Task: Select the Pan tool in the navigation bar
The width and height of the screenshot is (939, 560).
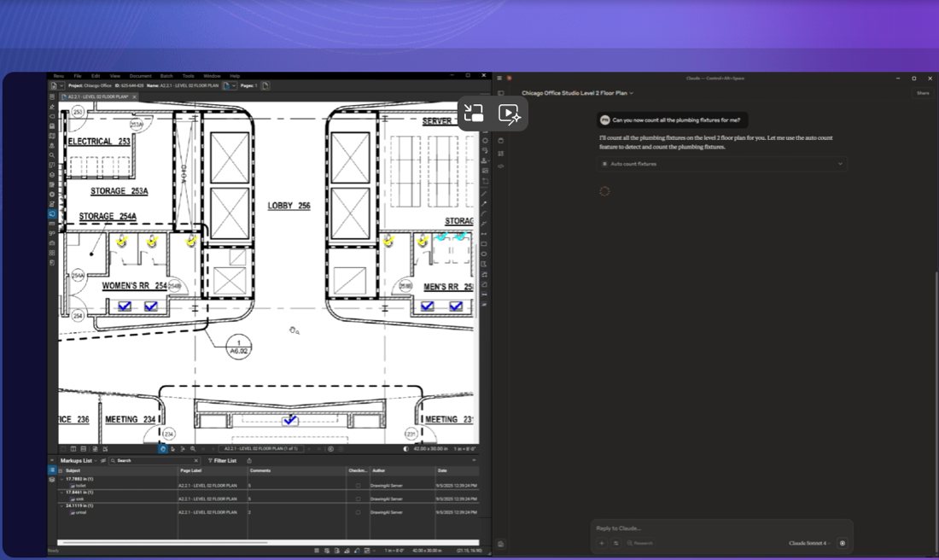Action: [x=163, y=448]
